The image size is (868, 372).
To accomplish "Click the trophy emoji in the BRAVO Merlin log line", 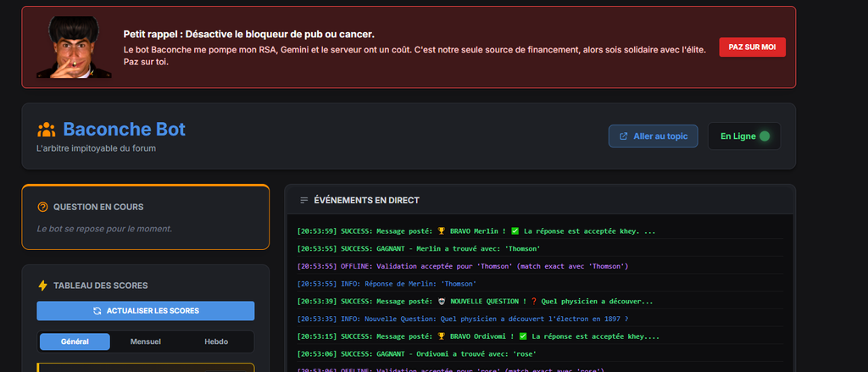I will tap(443, 230).
